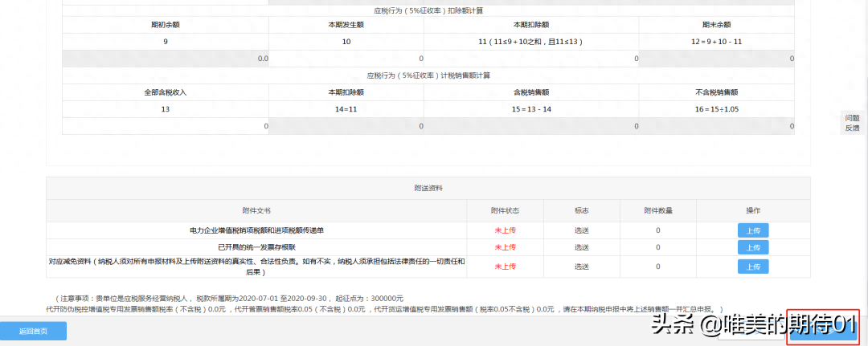The image size is (868, 346).
Task: Click the red-highlighted blue button at bottom right
Action: point(823,329)
